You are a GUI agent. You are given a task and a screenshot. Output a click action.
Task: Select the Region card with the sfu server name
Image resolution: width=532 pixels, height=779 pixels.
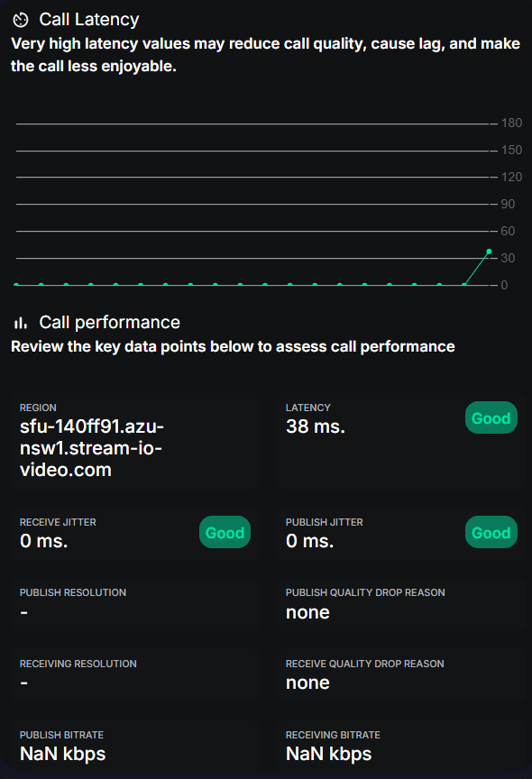(x=134, y=442)
